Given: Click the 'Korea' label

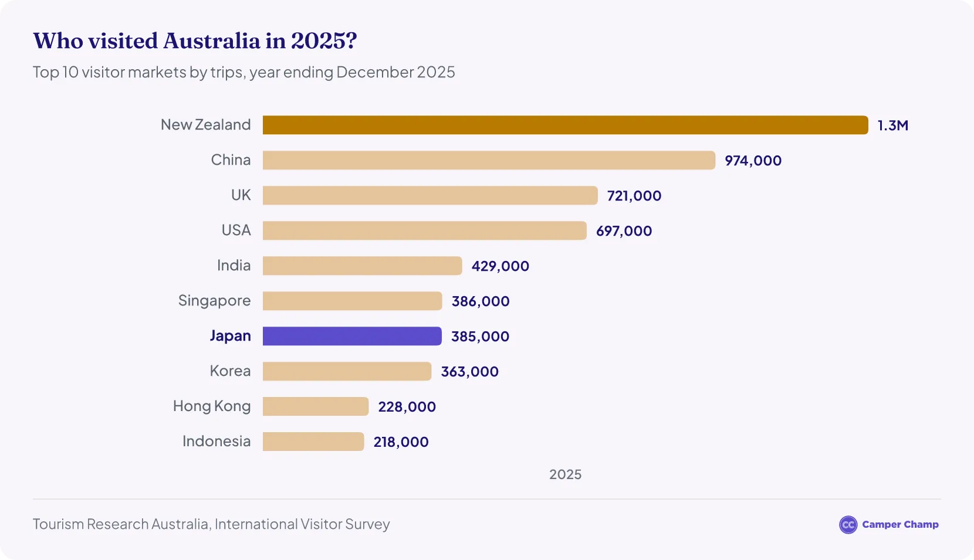Looking at the screenshot, I should (231, 371).
